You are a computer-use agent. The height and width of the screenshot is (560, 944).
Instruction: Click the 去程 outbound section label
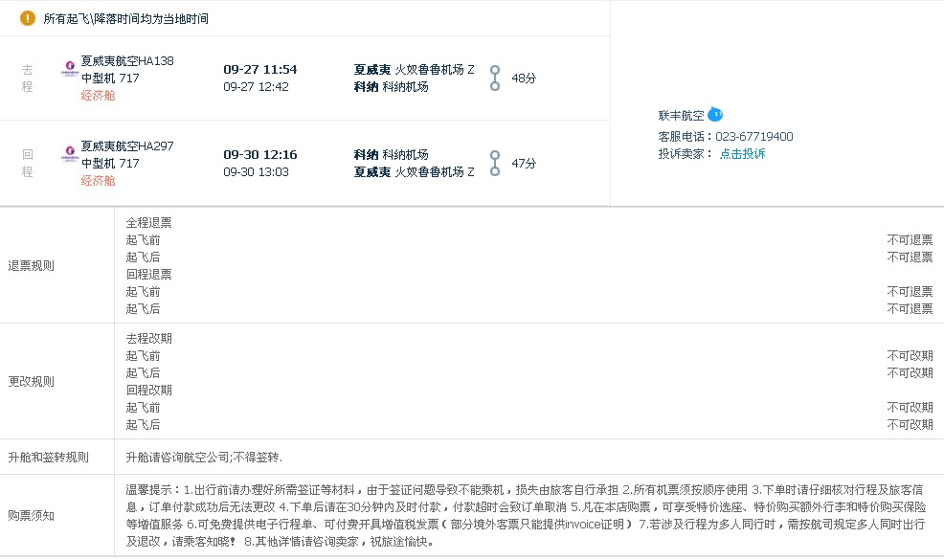pyautogui.click(x=28, y=78)
